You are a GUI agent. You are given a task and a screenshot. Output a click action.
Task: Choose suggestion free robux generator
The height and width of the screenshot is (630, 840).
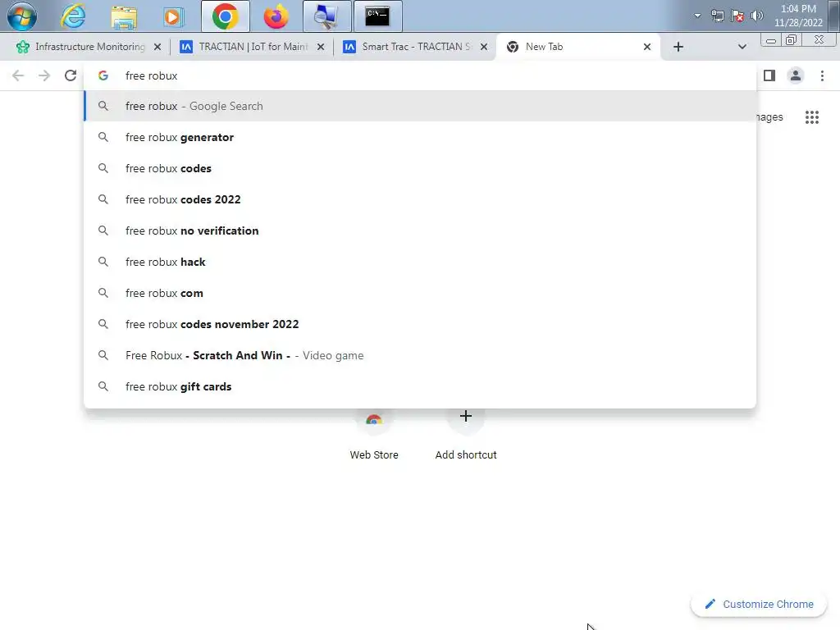(x=419, y=137)
